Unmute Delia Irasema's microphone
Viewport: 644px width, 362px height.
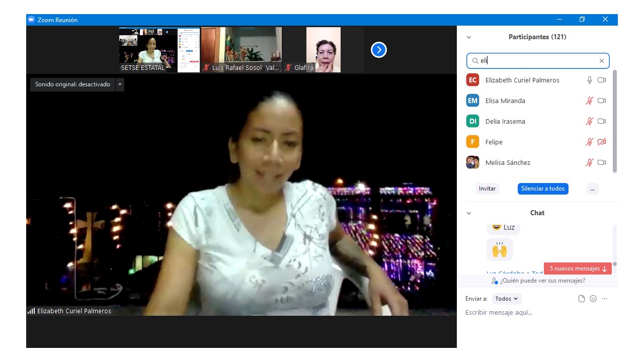(x=590, y=121)
